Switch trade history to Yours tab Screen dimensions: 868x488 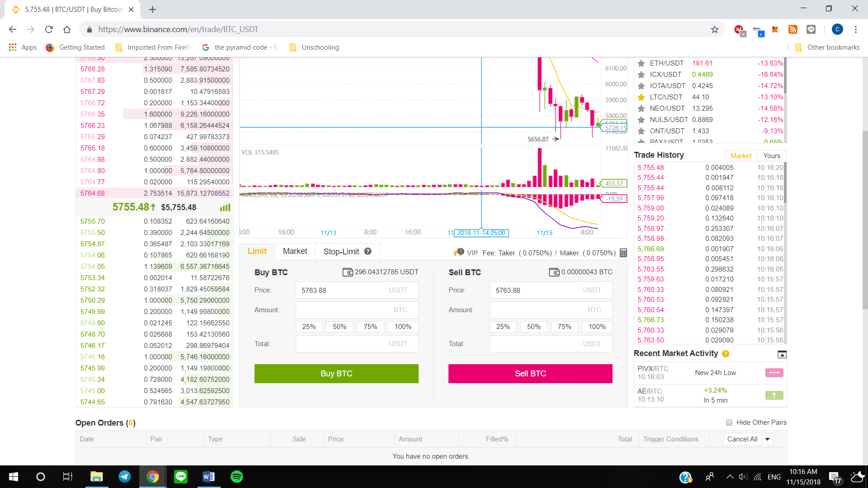[772, 155]
